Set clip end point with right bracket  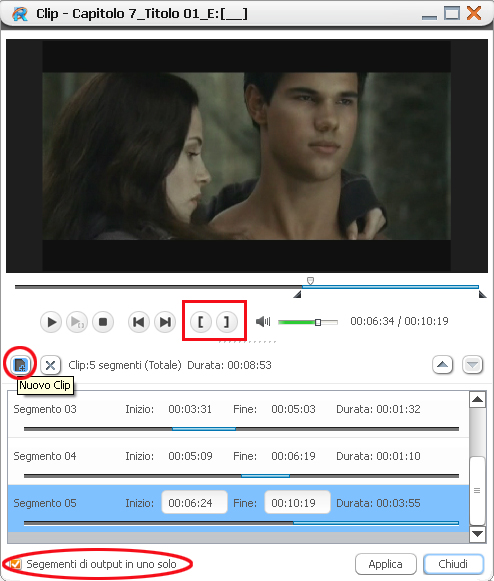click(227, 321)
